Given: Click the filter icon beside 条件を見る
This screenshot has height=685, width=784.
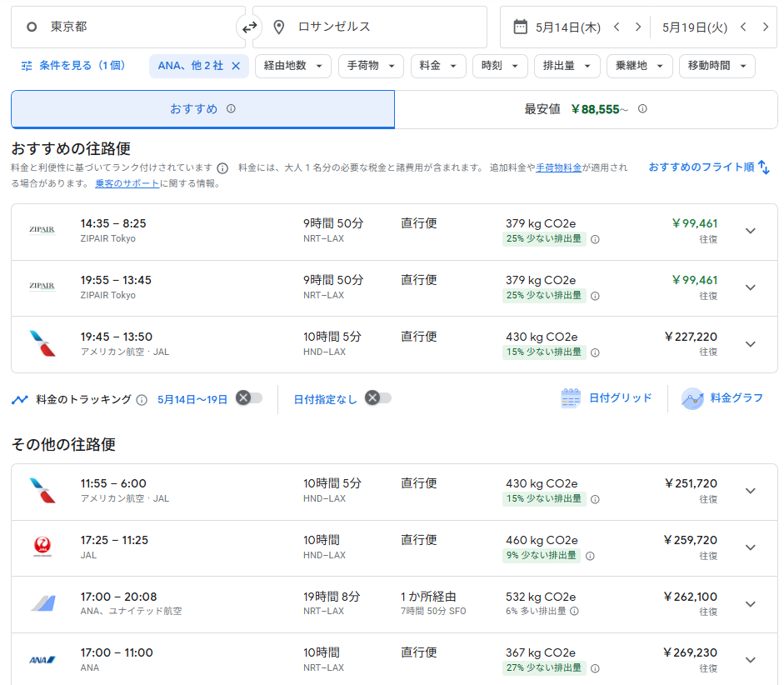Looking at the screenshot, I should pos(26,66).
